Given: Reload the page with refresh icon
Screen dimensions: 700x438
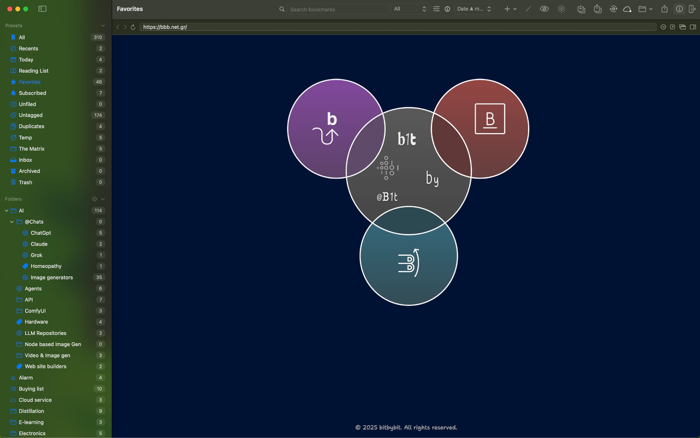Looking at the screenshot, I should pyautogui.click(x=133, y=27).
